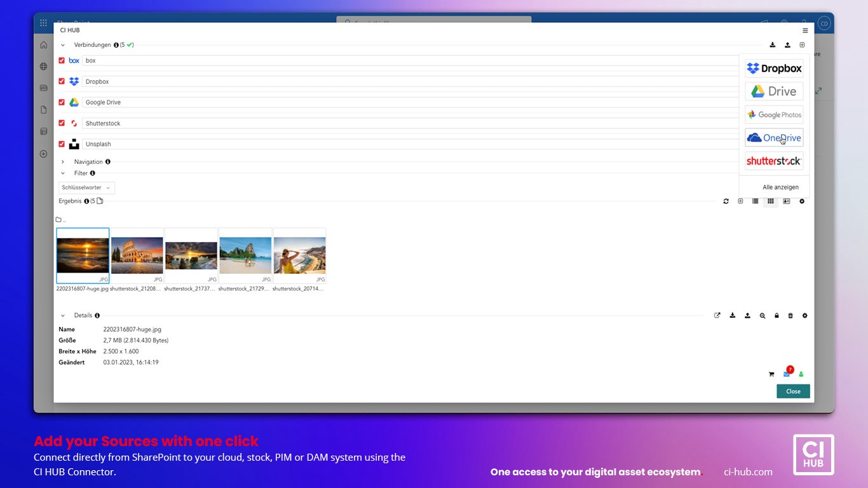
Task: Add Google Photos from the source popup
Action: coord(774,114)
